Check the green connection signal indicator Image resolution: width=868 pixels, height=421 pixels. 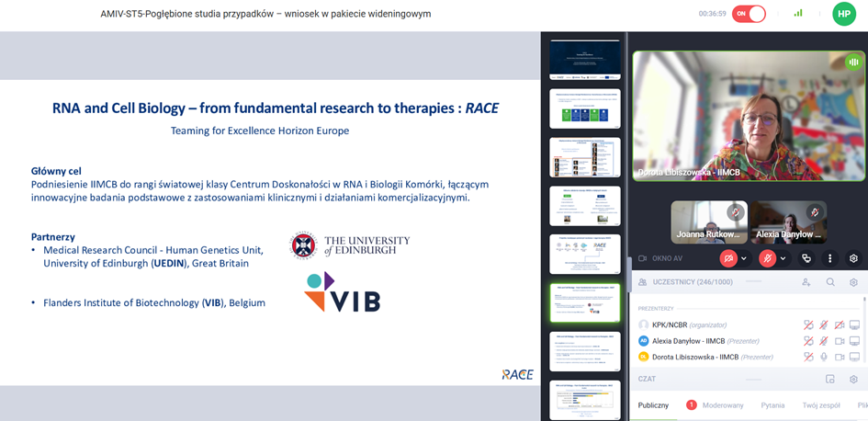click(x=798, y=14)
